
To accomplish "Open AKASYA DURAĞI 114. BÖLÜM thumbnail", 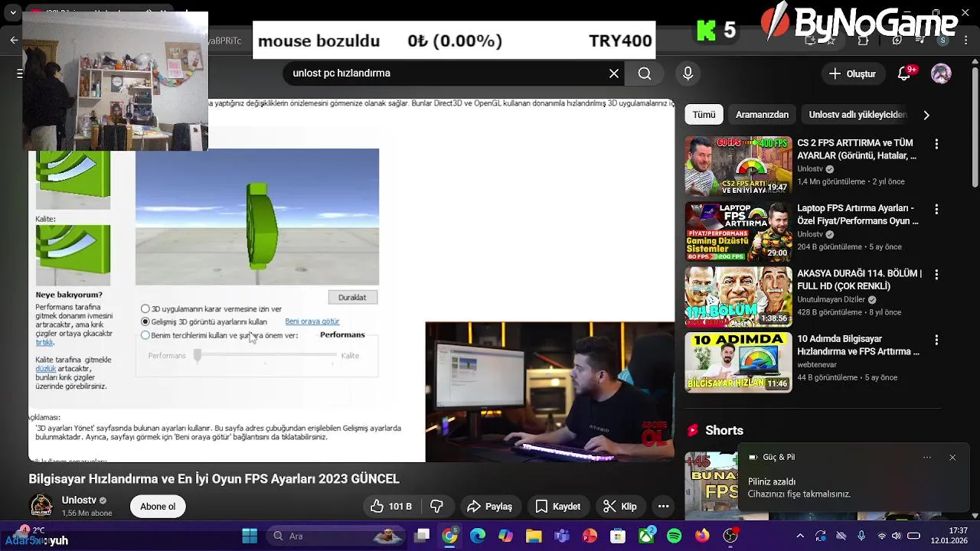I will pos(738,297).
